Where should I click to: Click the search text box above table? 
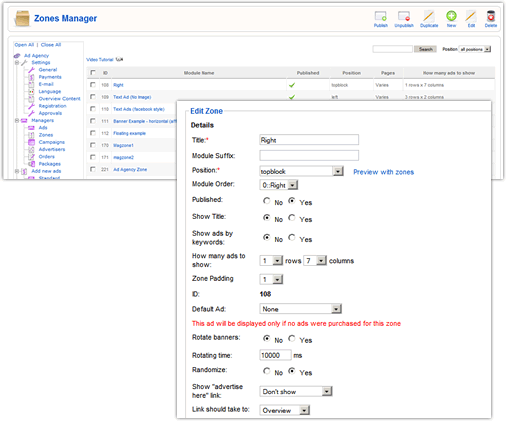tap(393, 49)
